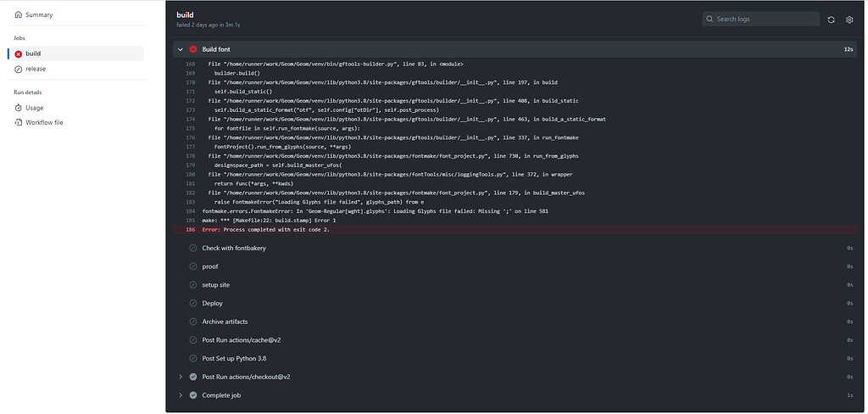
Task: Click log line number 186
Action: [x=190, y=229]
